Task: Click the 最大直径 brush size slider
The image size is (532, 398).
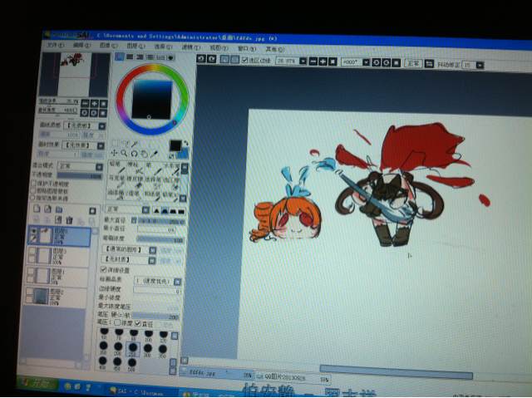Action: pyautogui.click(x=161, y=222)
